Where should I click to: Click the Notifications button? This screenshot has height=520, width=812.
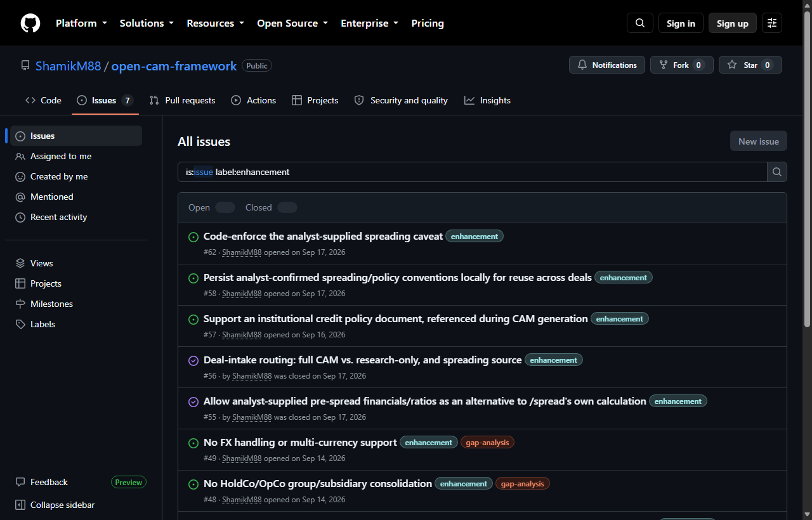click(x=607, y=65)
